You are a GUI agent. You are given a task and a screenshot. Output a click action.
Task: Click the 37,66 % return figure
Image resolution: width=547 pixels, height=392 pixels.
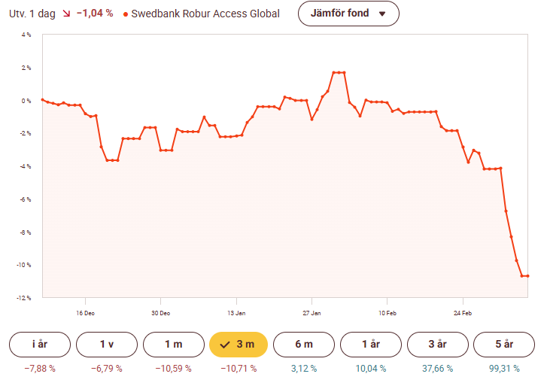(x=437, y=369)
